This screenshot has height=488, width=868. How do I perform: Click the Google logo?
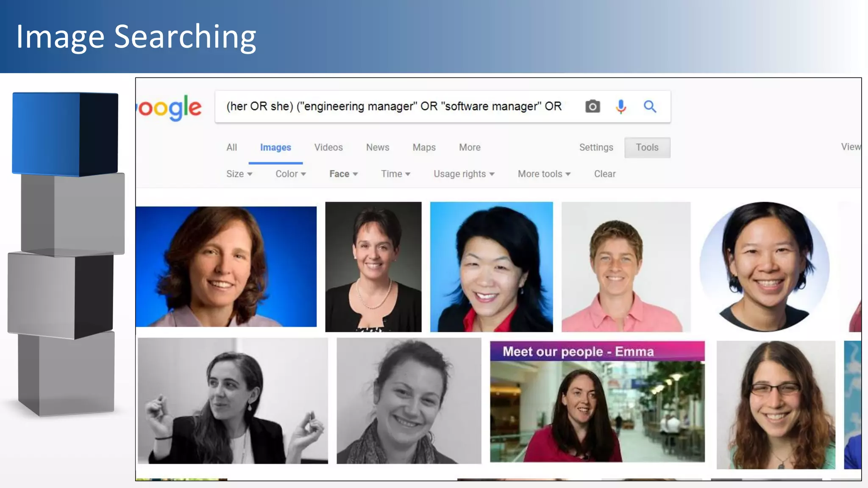pyautogui.click(x=169, y=108)
